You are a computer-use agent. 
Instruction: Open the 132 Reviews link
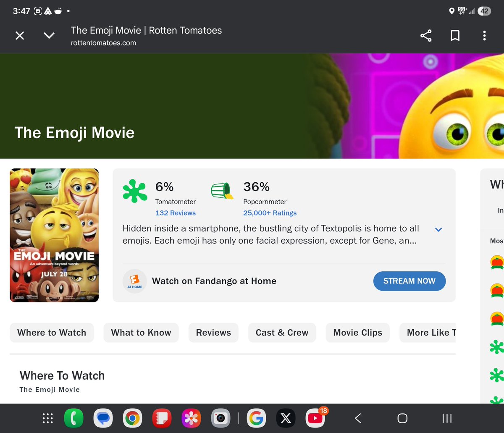click(175, 213)
